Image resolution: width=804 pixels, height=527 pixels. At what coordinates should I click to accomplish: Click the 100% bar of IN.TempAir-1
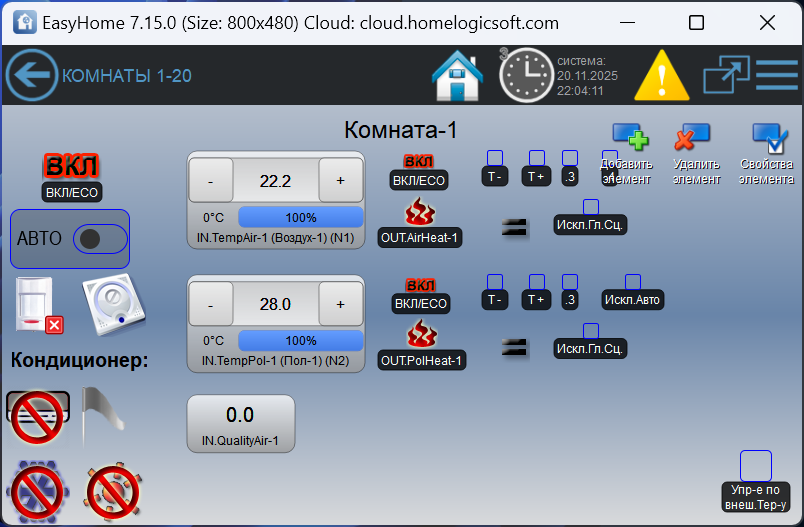coord(300,217)
